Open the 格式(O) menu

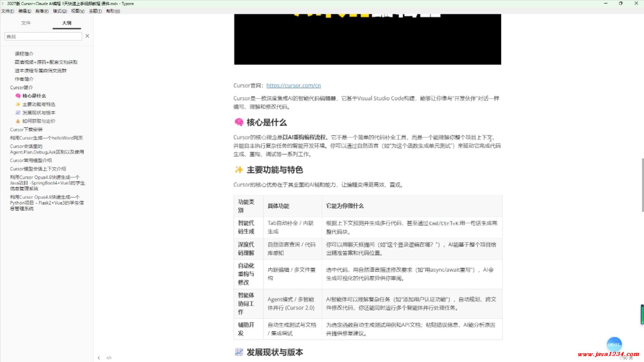(x=60, y=11)
